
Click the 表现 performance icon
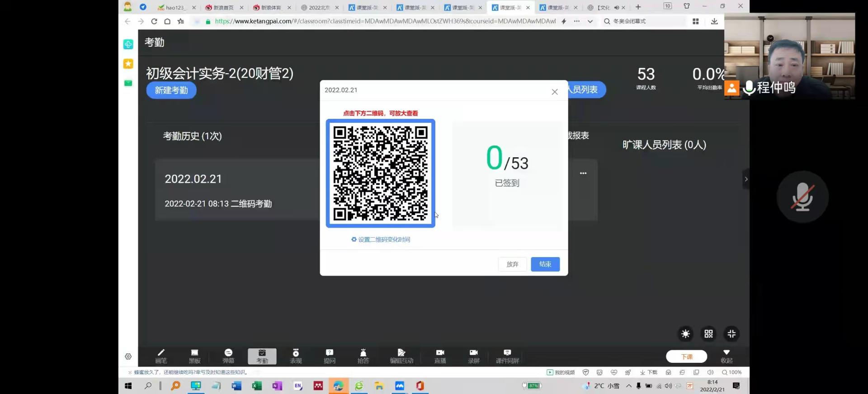tap(296, 356)
